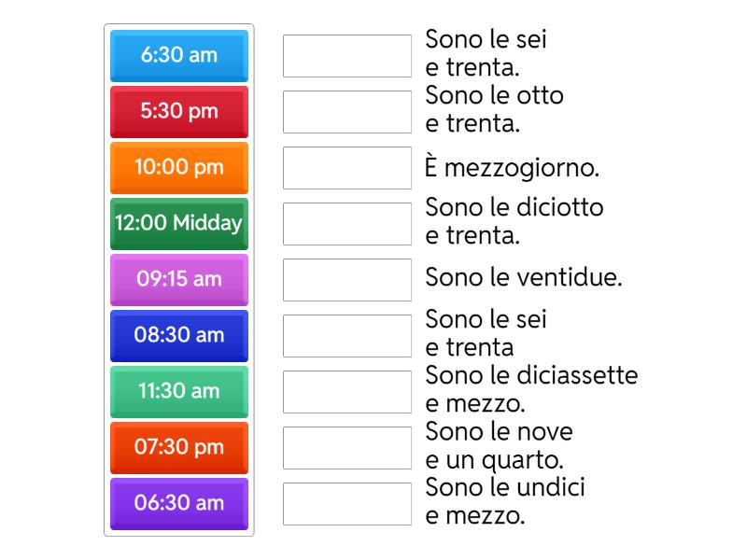The width and height of the screenshot is (747, 560).
Task: Click the phrase 'È mezzogiorno.'
Action: coord(514,168)
